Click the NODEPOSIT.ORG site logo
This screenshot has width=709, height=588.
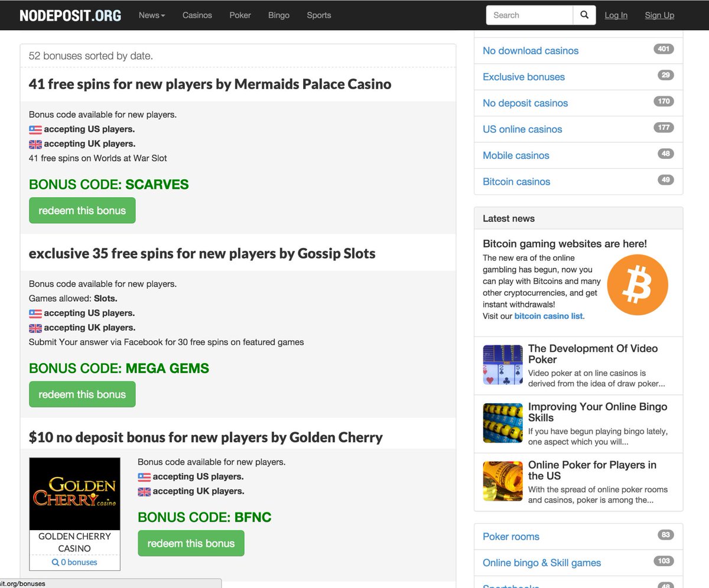pos(70,15)
